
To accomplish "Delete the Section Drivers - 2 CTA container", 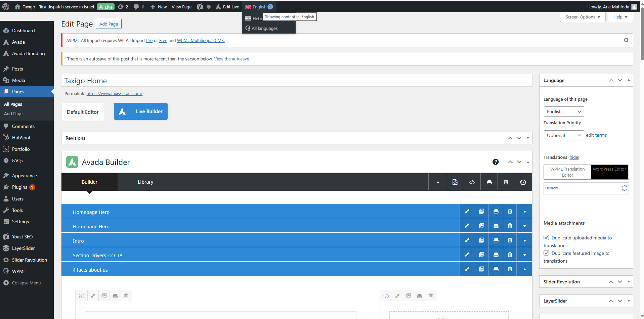I will pyautogui.click(x=510, y=255).
